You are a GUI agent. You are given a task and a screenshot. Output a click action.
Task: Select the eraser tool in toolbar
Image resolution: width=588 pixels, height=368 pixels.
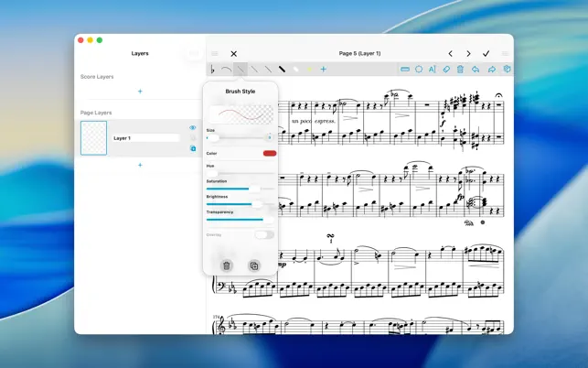pos(446,69)
